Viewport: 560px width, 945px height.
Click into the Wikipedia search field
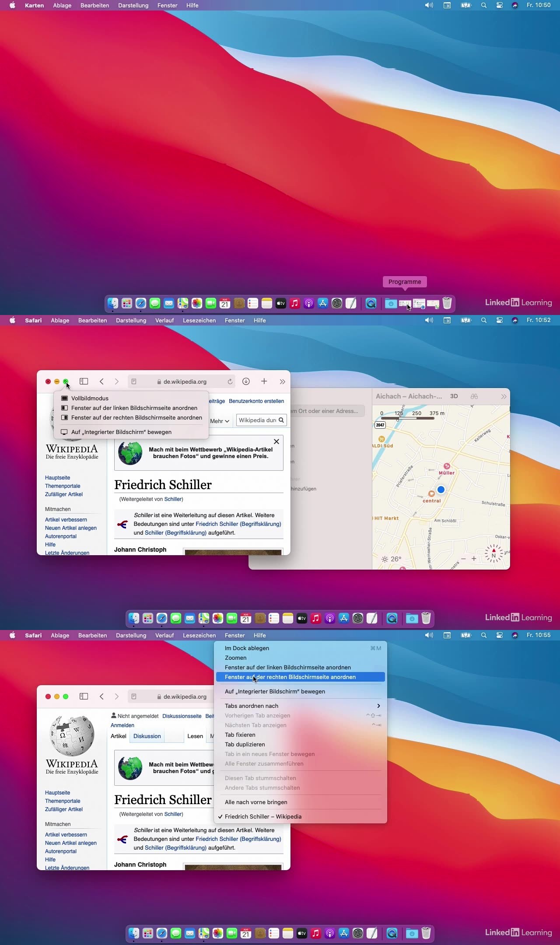click(x=257, y=420)
